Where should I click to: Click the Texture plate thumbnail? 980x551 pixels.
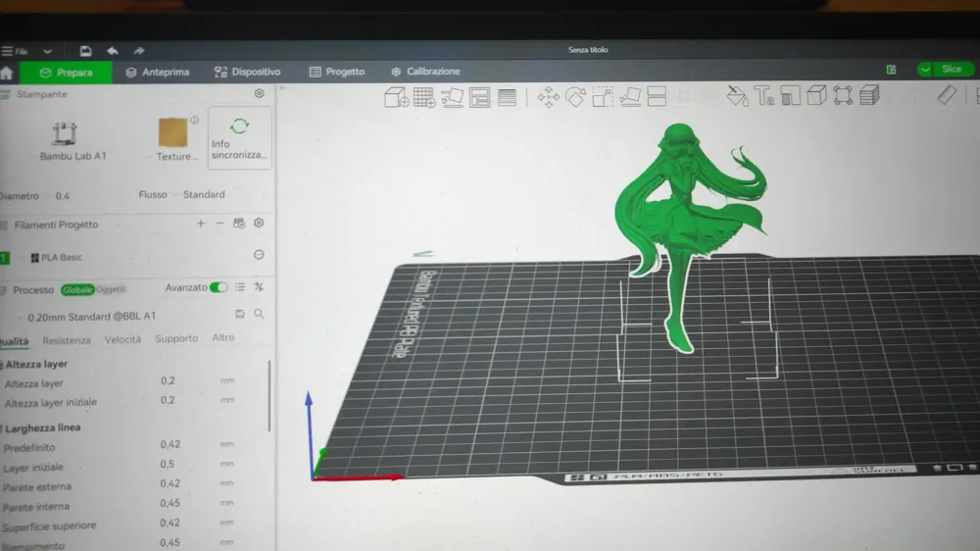[173, 132]
